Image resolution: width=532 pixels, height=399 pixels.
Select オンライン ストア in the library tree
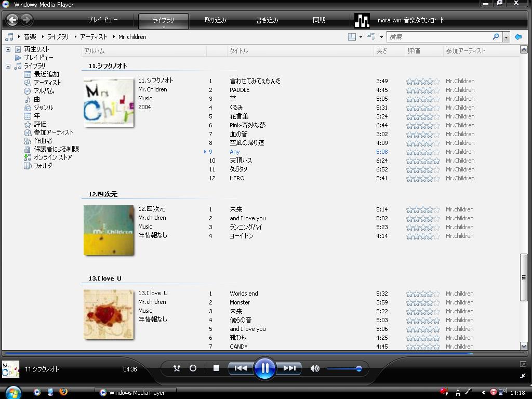[x=53, y=157]
